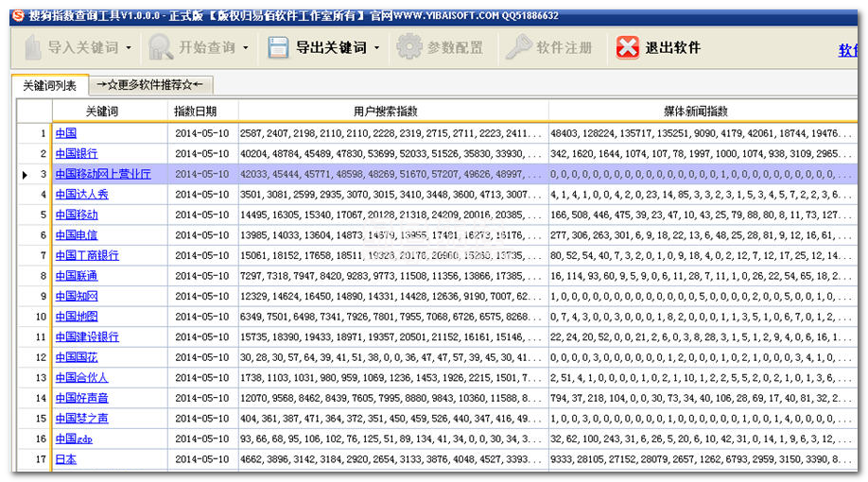868x482 pixels.
Task: Open the 中国工商银行 keyword link
Action: [87, 256]
